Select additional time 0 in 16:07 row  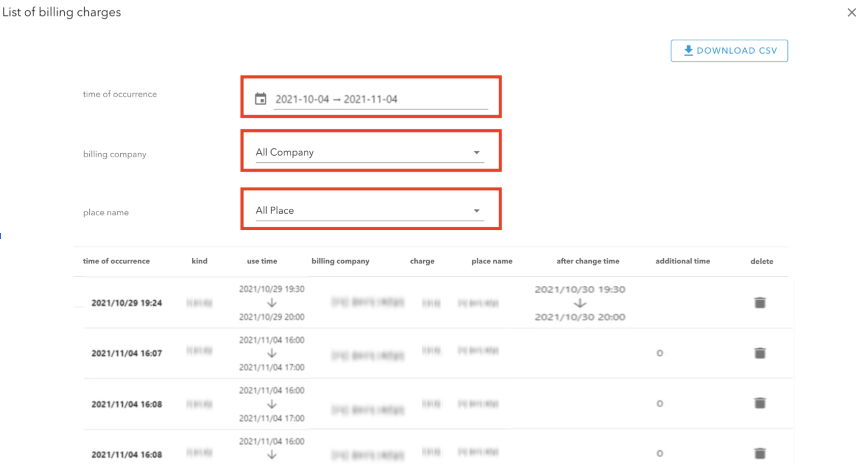(659, 353)
